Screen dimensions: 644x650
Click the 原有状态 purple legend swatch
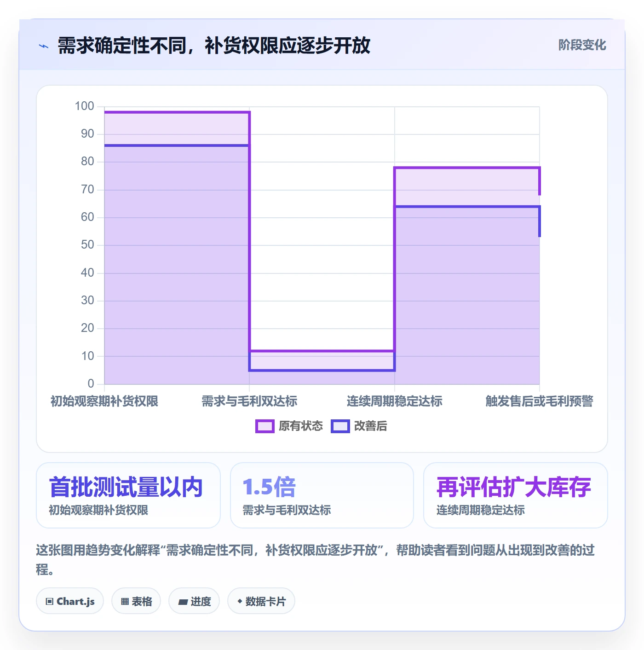tap(265, 426)
